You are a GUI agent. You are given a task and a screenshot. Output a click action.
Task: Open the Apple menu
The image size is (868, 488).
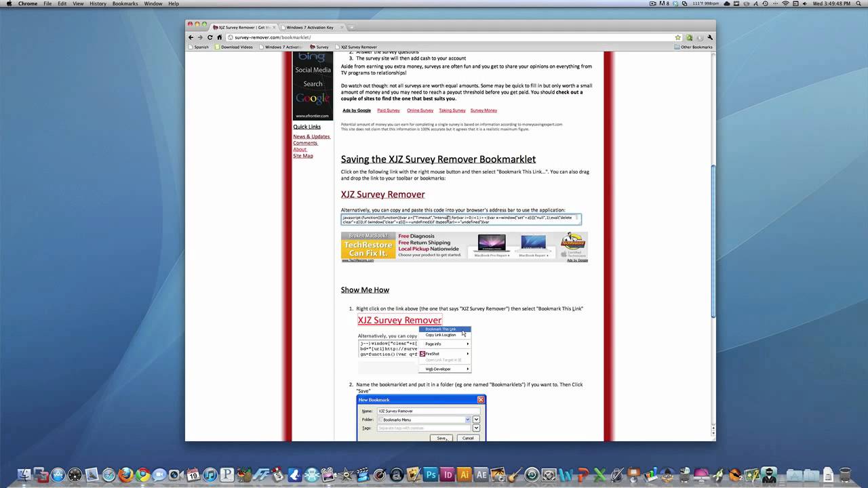point(9,3)
